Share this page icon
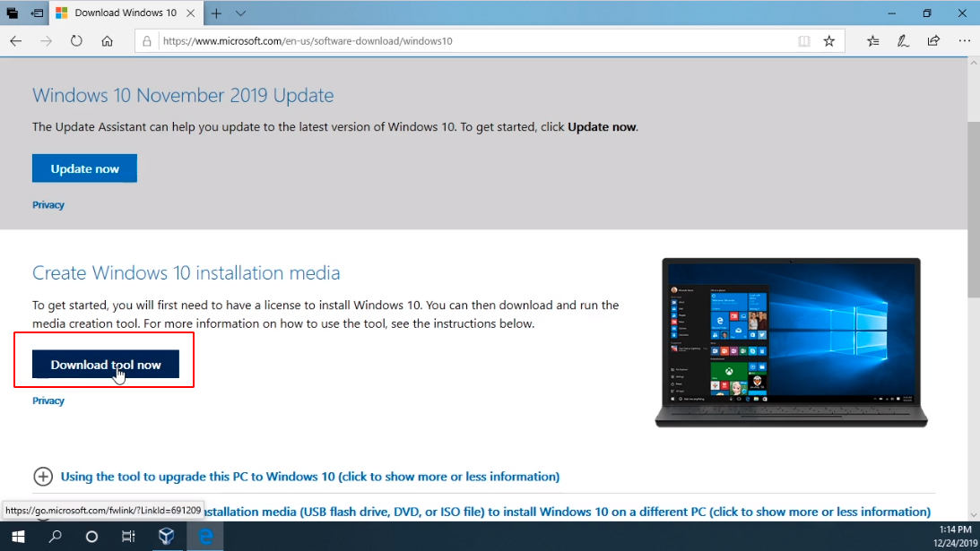The image size is (980, 551). [933, 41]
